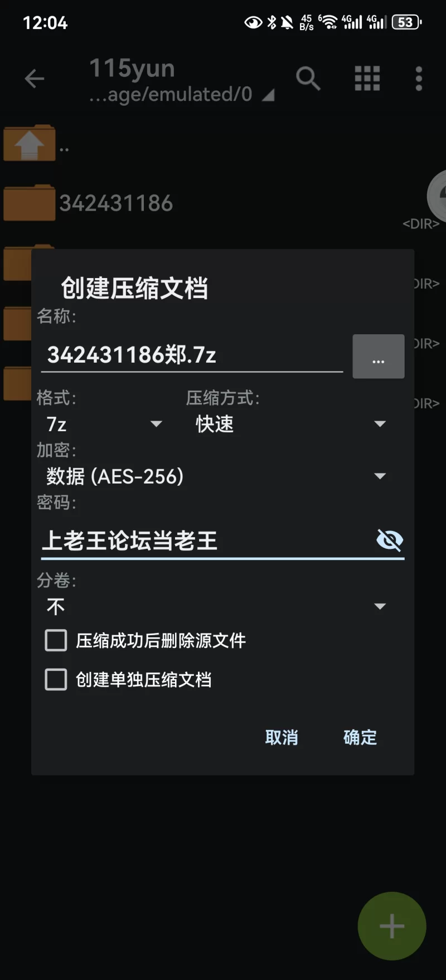The width and height of the screenshot is (446, 980).
Task: Check 创建单独压缩文档 checkbox
Action: click(x=56, y=680)
